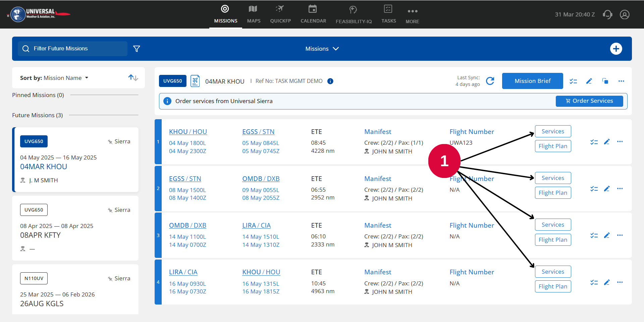Image resolution: width=644 pixels, height=322 pixels.
Task: Open the Missions tab in top navigation
Action: coord(225,14)
